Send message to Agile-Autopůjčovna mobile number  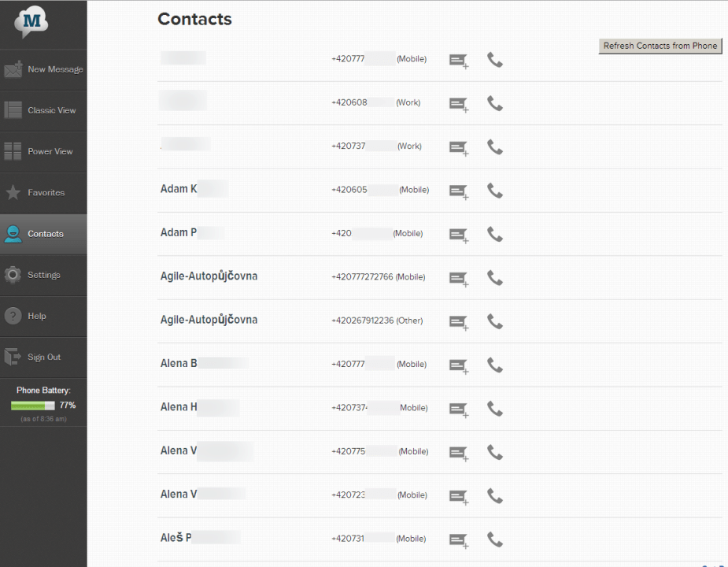[x=457, y=278]
